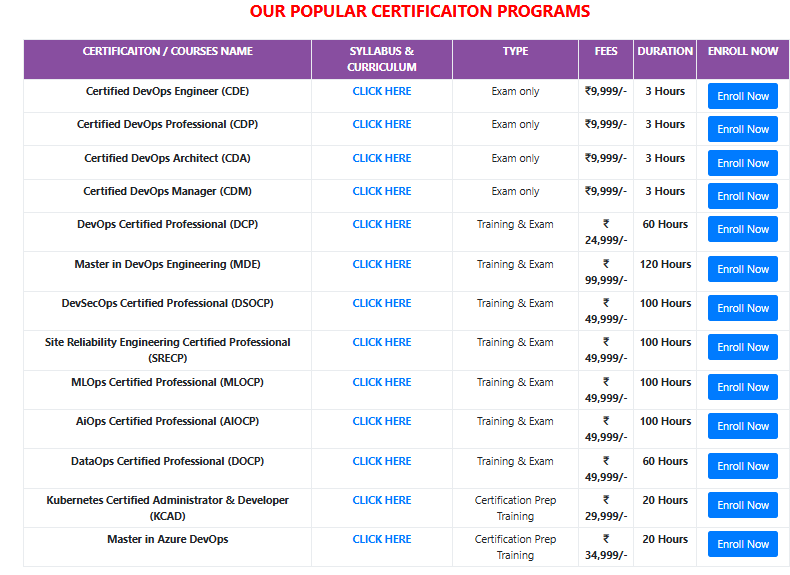Open syllabus link for Certified DevOps Professional
790x575 pixels.
click(x=381, y=125)
